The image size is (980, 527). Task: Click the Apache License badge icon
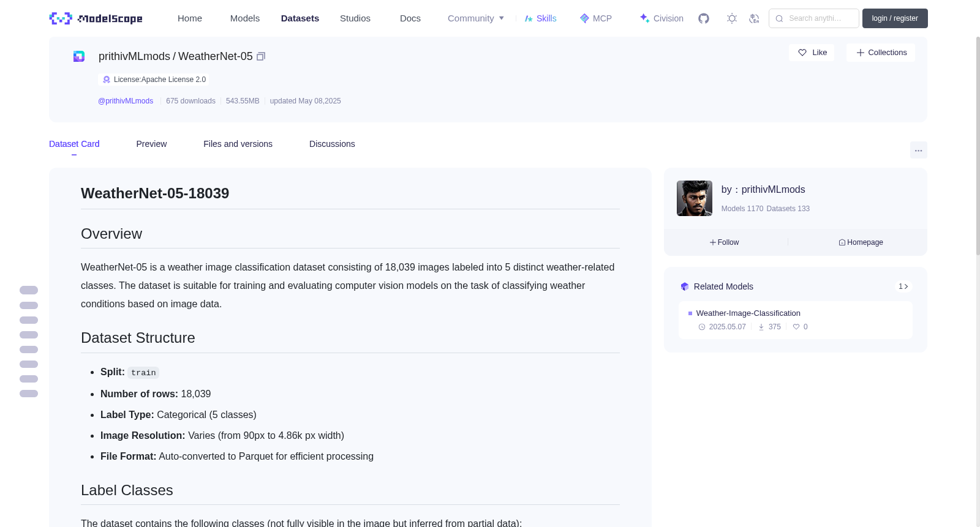pyautogui.click(x=107, y=80)
